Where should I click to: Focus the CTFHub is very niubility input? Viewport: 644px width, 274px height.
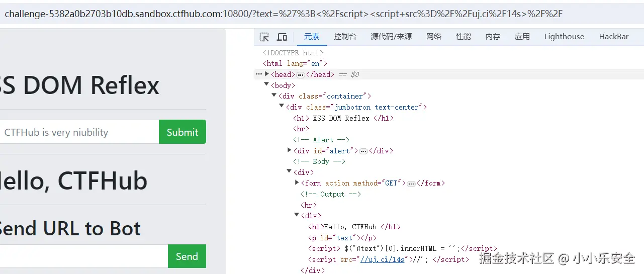79,132
